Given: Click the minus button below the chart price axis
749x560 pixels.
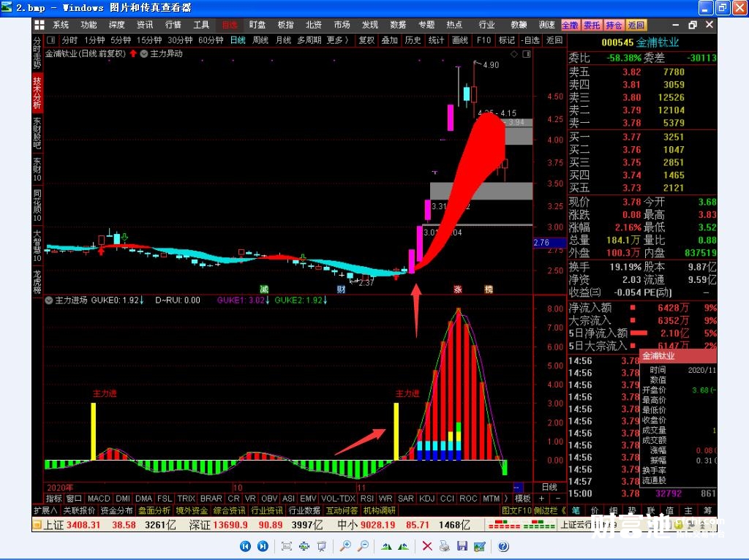Looking at the screenshot, I should (557, 499).
